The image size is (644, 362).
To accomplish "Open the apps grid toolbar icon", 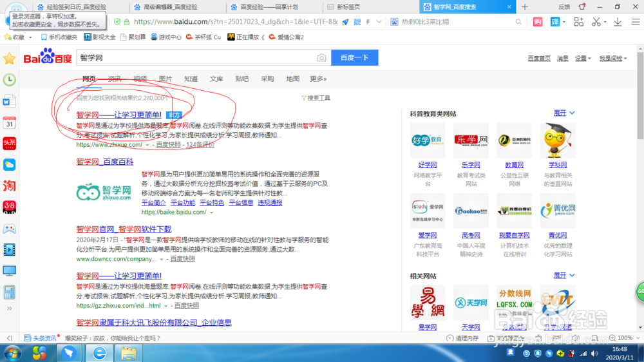I will tap(579, 22).
